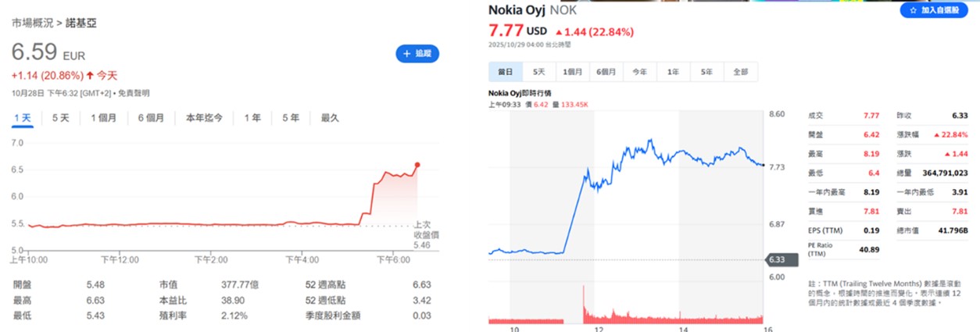Switch right chart to 今年 tab
The height and width of the screenshot is (332, 980).
coord(639,72)
